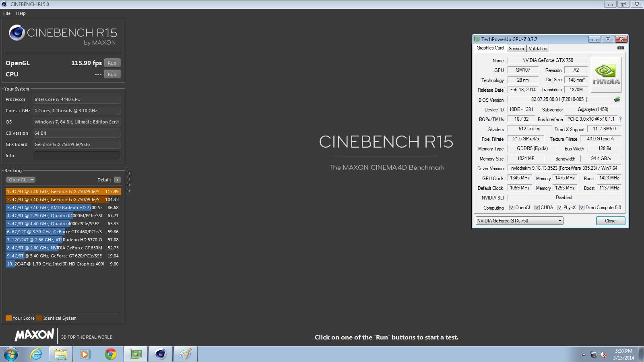Viewport: 644px width, 362px height.
Task: Click the Info input field
Action: click(x=76, y=156)
